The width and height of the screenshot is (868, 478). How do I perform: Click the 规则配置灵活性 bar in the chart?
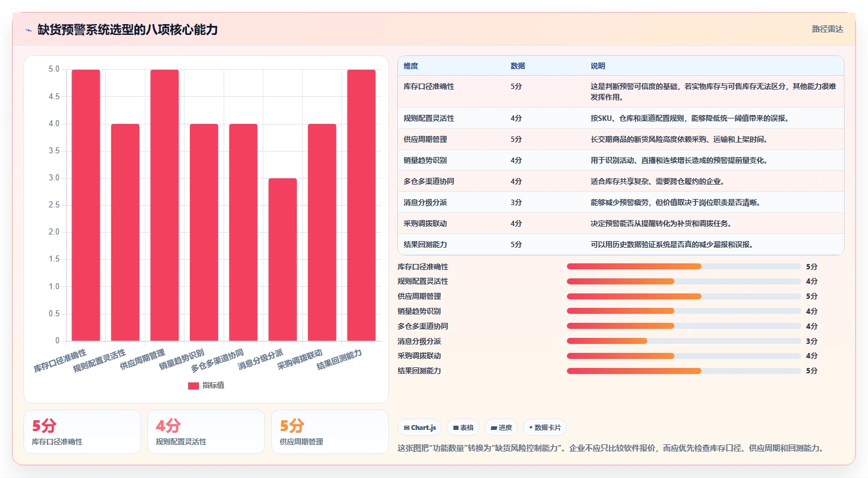(125, 232)
